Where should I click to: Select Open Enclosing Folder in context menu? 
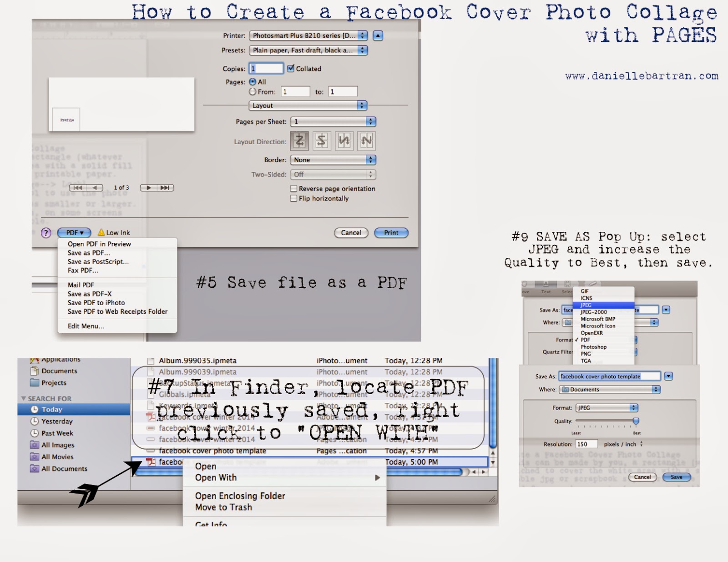pyautogui.click(x=240, y=496)
